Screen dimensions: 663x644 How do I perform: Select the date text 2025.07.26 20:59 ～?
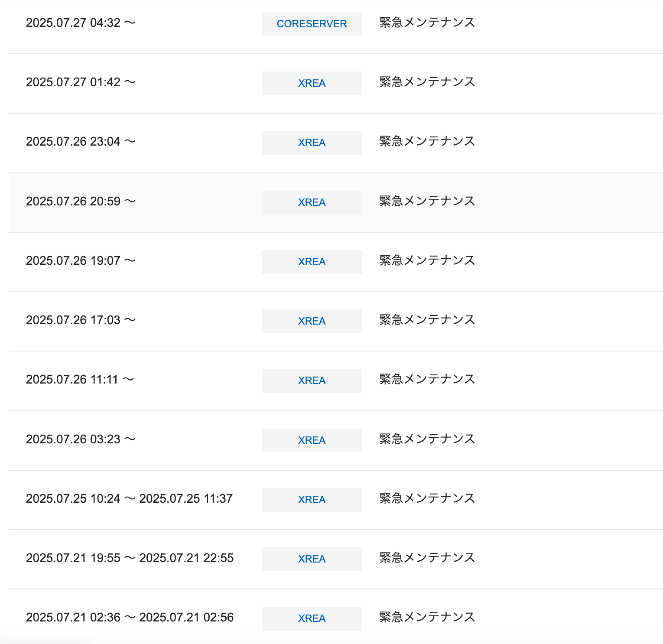(81, 201)
